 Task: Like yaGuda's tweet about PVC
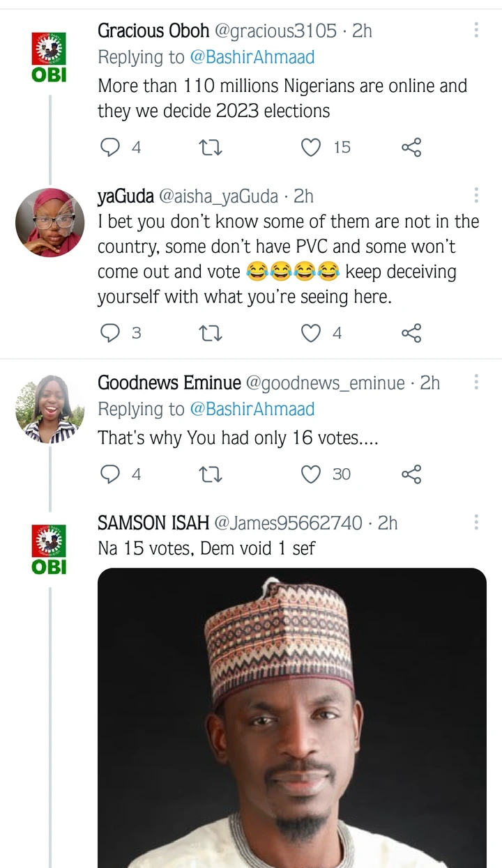point(311,334)
